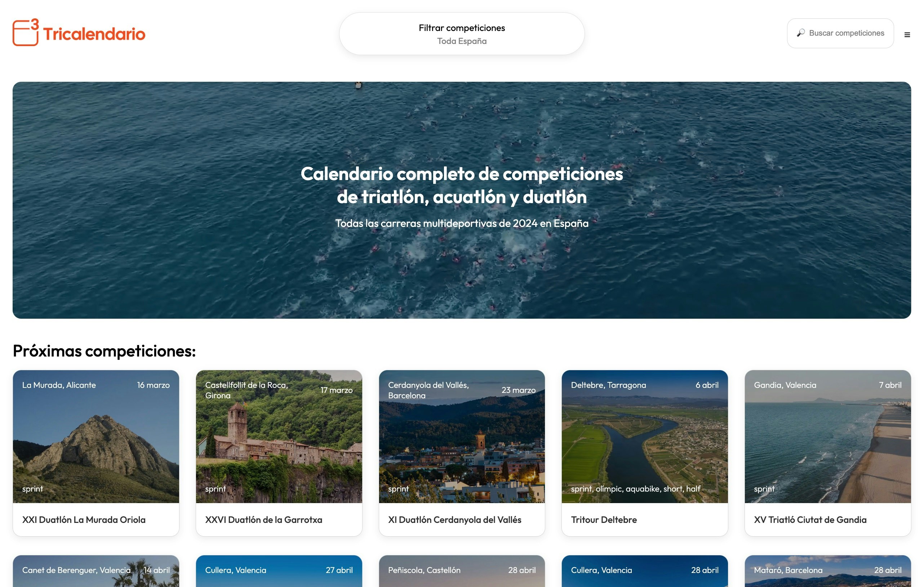The width and height of the screenshot is (924, 587).
Task: Click the 'Próximas competiciones:' heading
Action: tap(105, 351)
